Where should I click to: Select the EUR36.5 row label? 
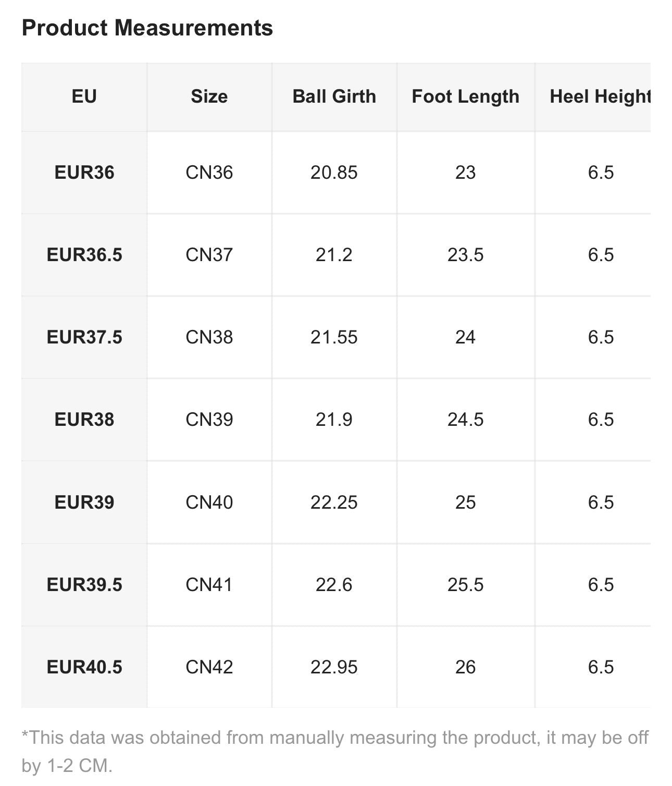point(84,255)
